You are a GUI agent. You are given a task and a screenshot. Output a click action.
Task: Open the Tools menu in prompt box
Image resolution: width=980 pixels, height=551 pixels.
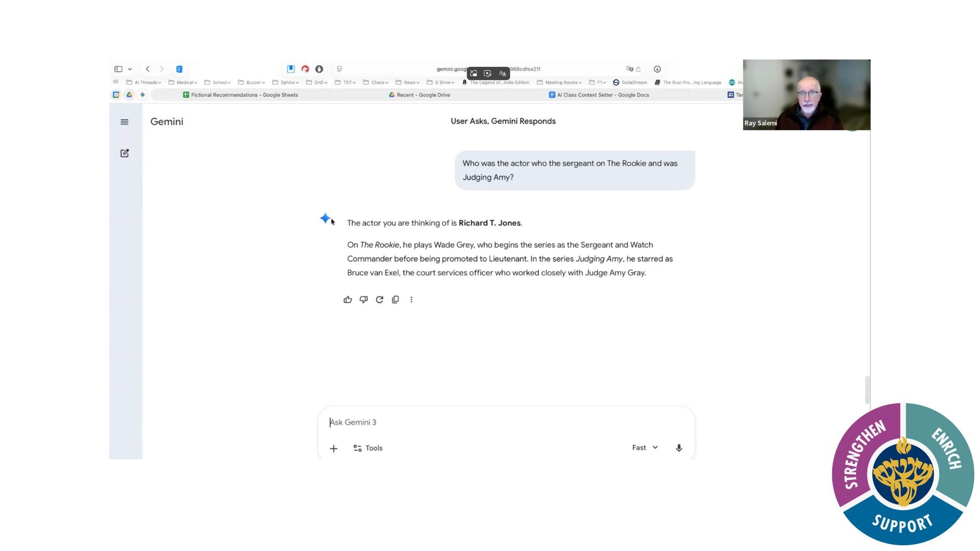(368, 448)
